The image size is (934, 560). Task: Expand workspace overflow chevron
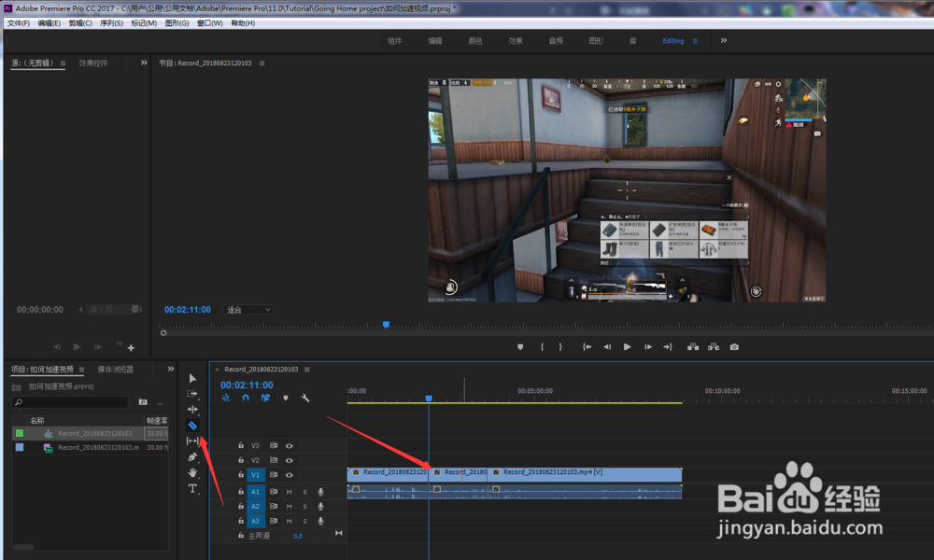pyautogui.click(x=724, y=40)
